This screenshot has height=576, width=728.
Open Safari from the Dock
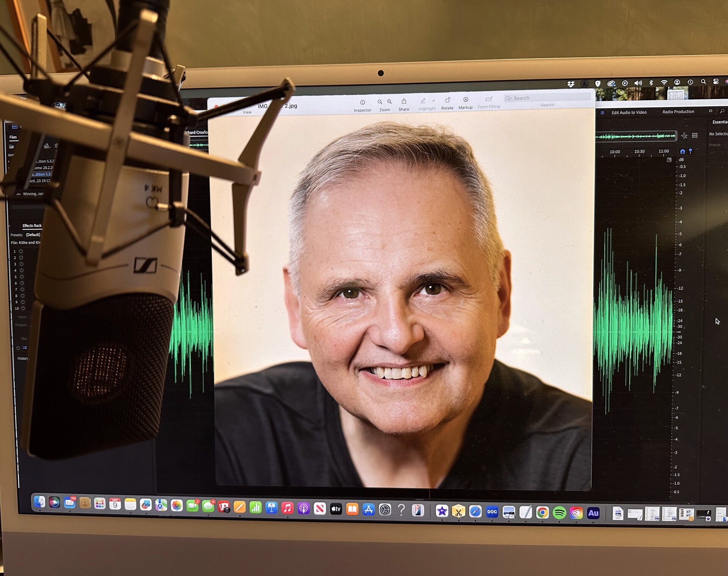point(475,511)
